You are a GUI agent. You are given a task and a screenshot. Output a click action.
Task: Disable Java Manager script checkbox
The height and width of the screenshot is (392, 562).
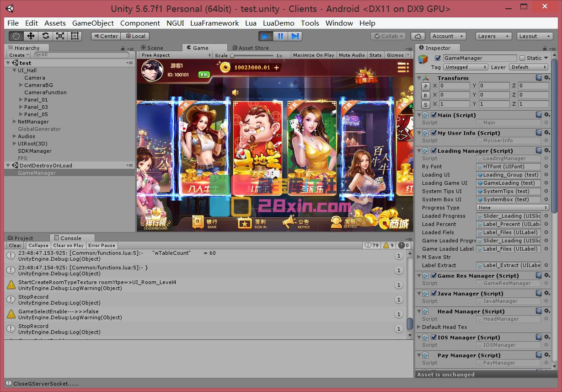(x=434, y=294)
